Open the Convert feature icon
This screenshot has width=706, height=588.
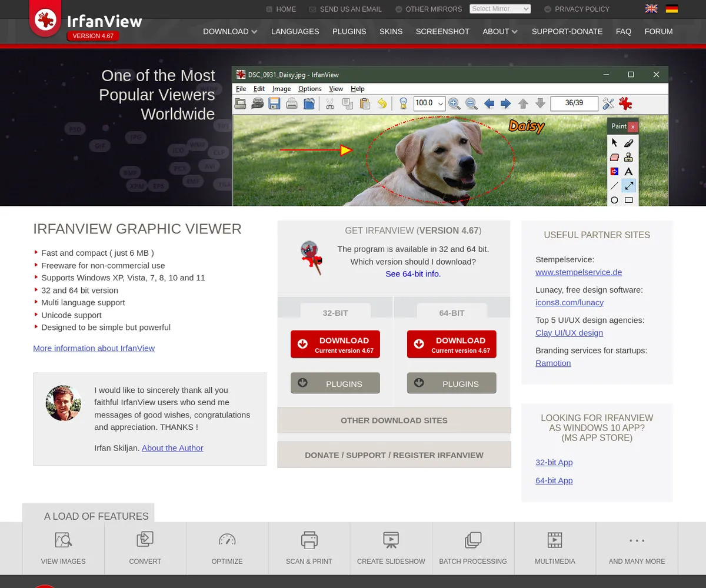(x=145, y=540)
